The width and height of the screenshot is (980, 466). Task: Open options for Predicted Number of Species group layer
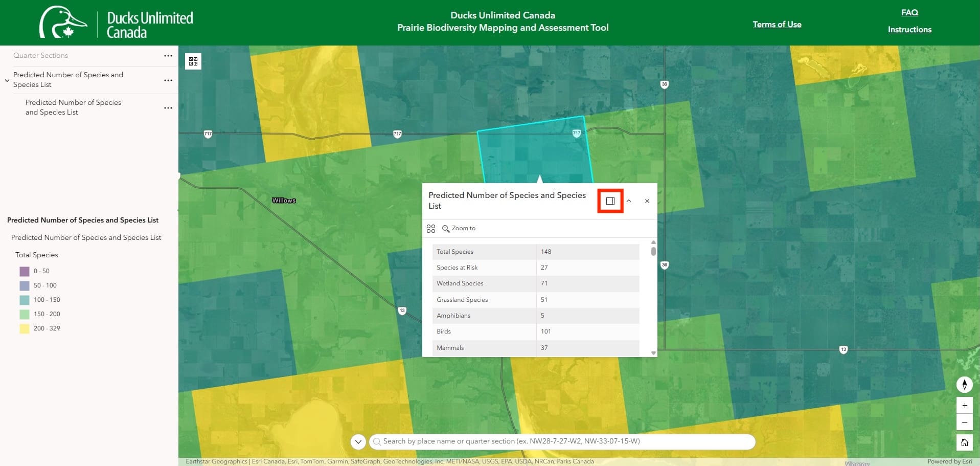click(x=168, y=80)
